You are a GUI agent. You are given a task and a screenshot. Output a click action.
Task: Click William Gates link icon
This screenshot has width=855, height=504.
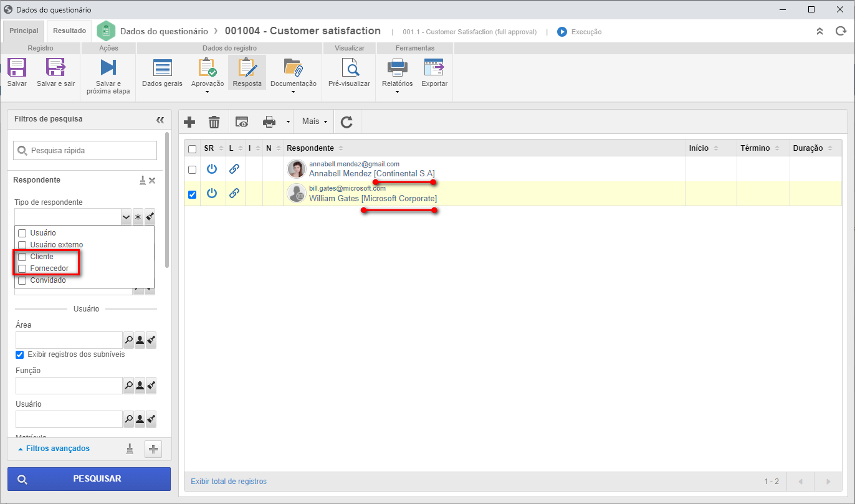click(x=234, y=193)
